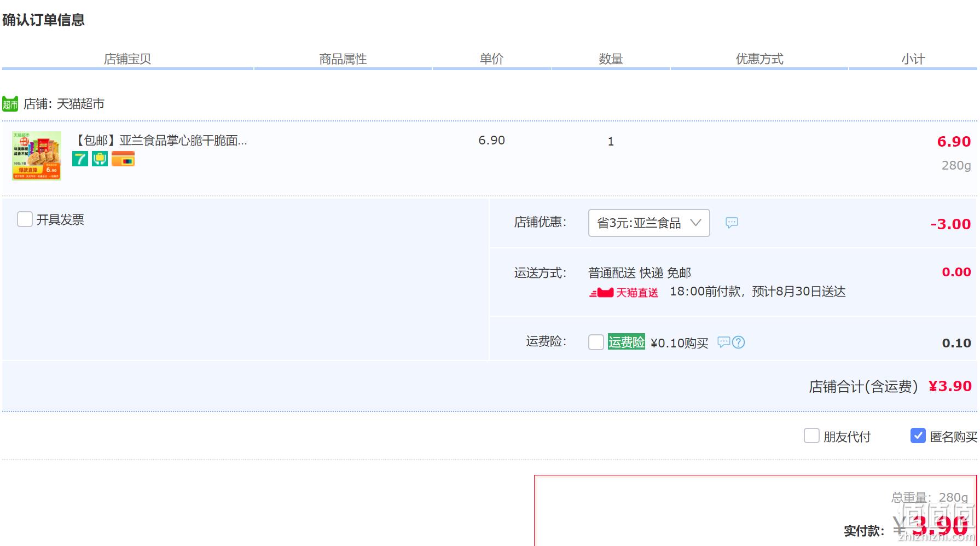The width and height of the screenshot is (980, 546).
Task: Click the 280g weight under the subtotal
Action: [956, 165]
